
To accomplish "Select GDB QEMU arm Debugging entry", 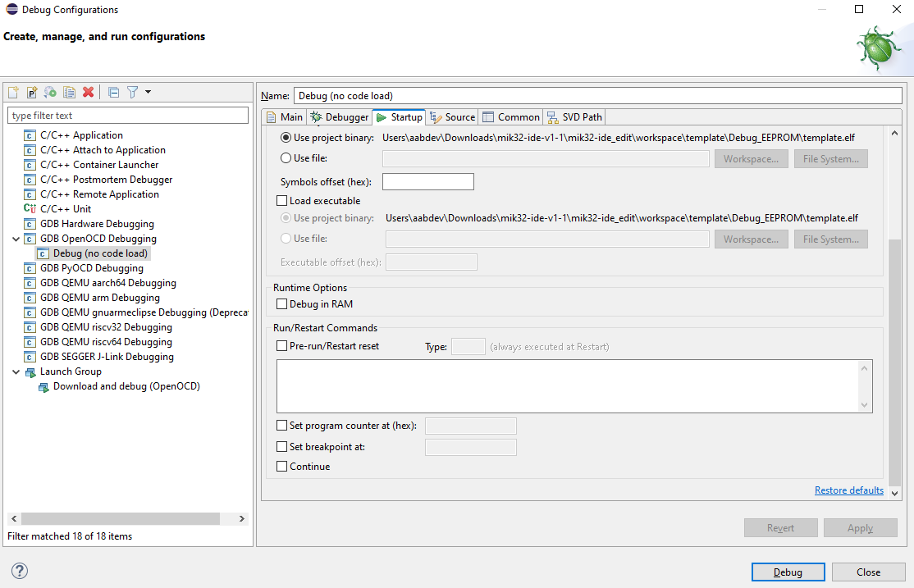I will (x=99, y=298).
